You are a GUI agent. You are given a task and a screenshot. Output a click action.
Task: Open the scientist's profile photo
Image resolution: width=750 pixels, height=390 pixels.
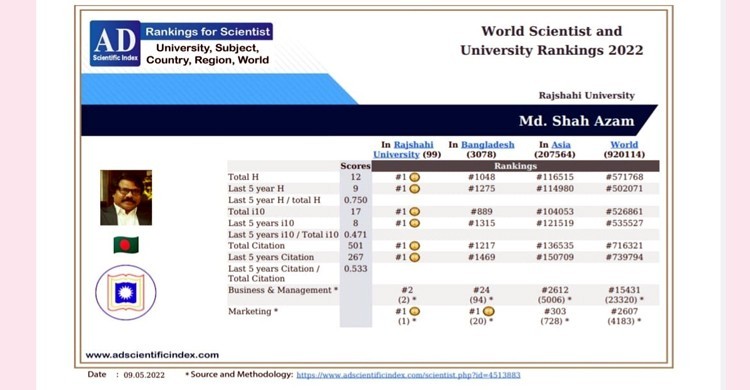[x=126, y=197]
